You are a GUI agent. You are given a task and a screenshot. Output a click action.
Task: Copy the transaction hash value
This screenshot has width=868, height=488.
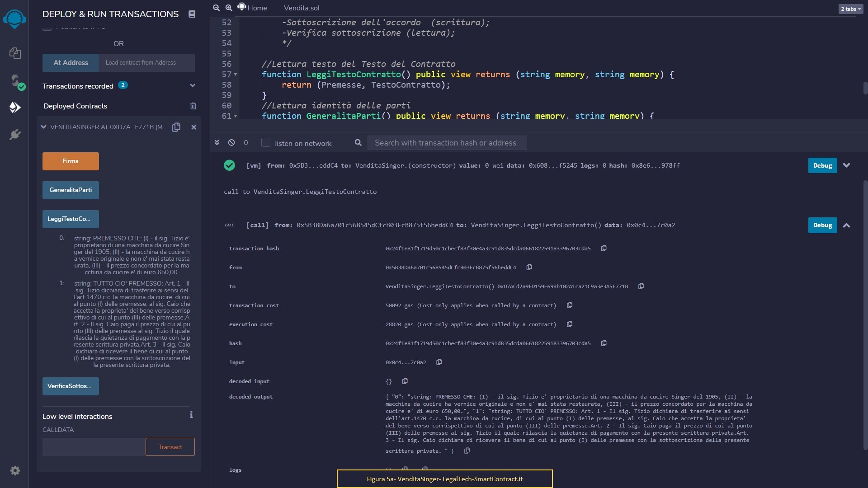tap(604, 248)
